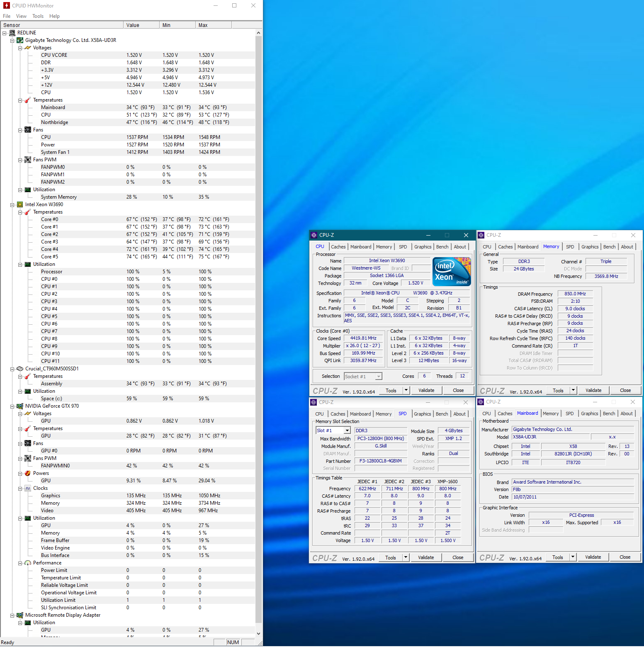Collapse the Crucial_CT960M500SSD1 node
The height and width of the screenshot is (647, 644).
[x=12, y=369]
